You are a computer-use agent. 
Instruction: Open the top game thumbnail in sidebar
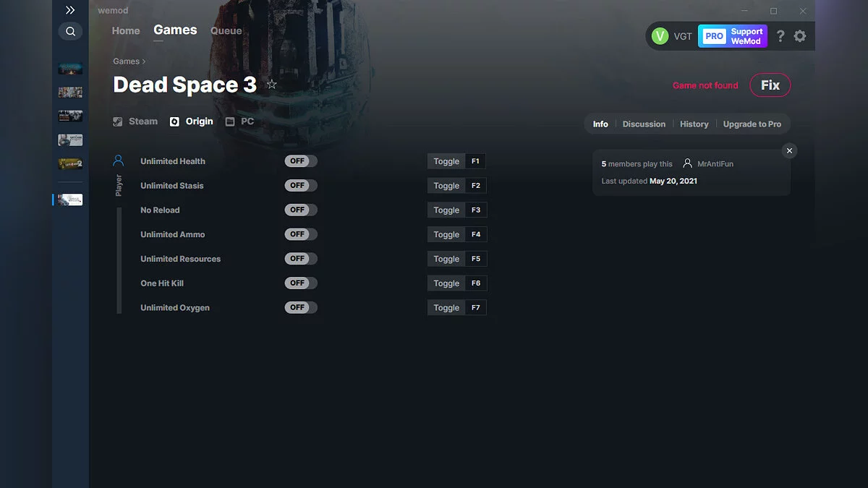tap(70, 69)
